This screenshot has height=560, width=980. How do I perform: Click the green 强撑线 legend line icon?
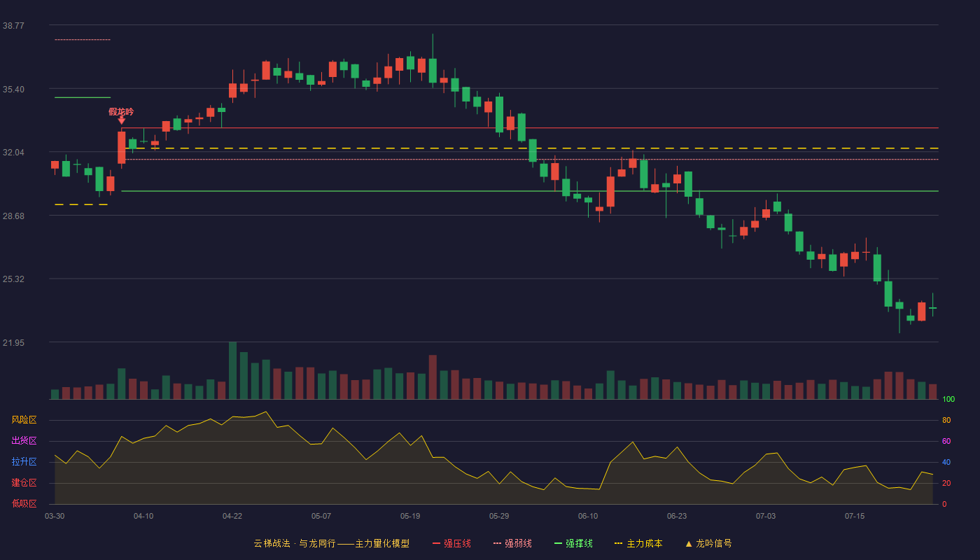pos(559,543)
